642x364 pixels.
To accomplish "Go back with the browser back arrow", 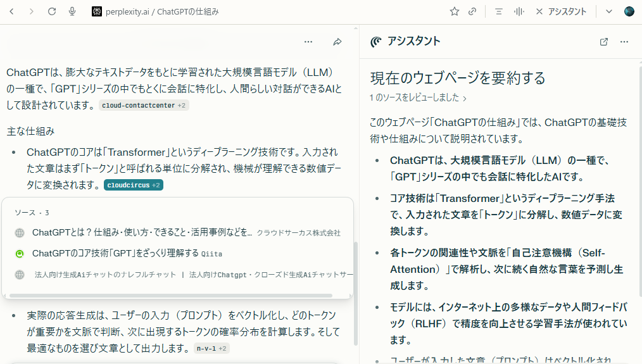I will point(11,11).
